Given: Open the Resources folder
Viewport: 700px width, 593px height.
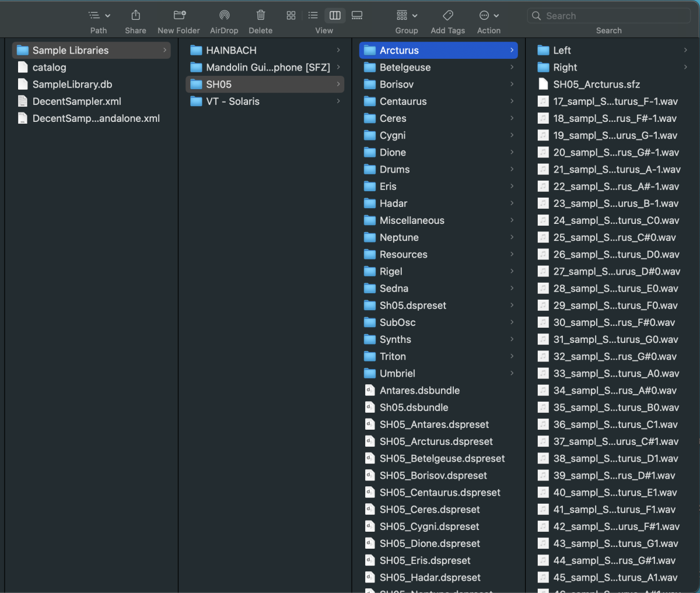Looking at the screenshot, I should [439, 254].
